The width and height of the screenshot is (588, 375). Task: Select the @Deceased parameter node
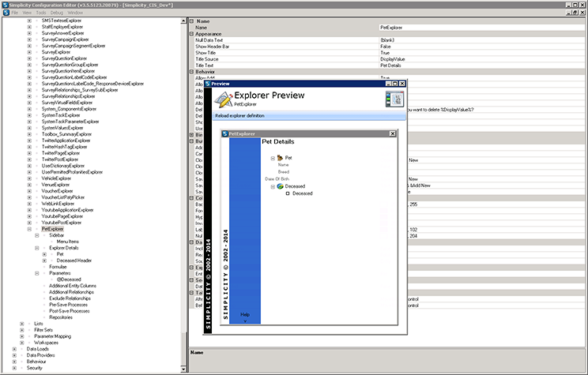69,279
